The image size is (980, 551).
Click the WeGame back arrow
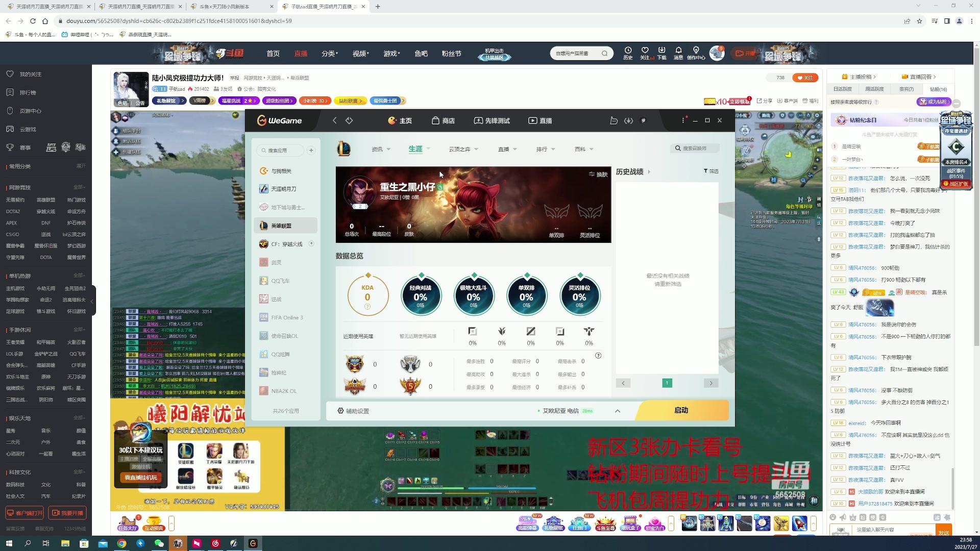[334, 120]
